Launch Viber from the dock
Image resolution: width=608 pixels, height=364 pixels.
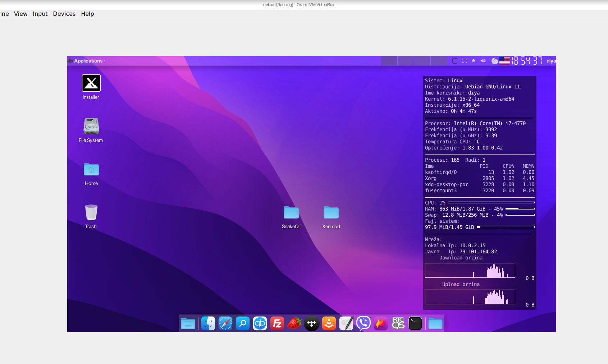pos(364,323)
